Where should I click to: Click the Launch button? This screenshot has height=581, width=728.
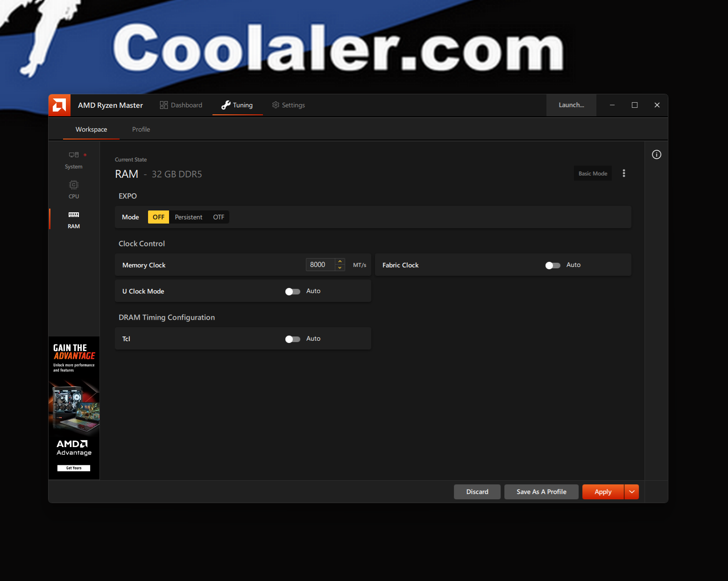(571, 105)
